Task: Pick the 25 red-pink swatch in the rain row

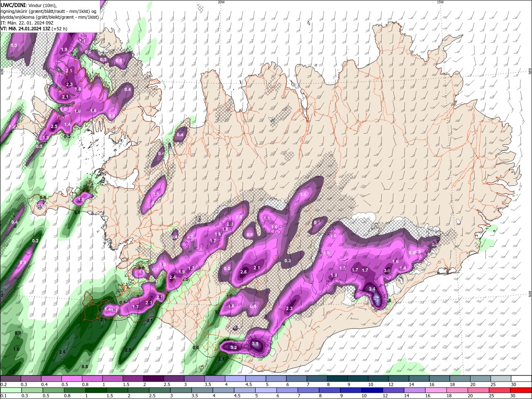Action: click(x=500, y=390)
